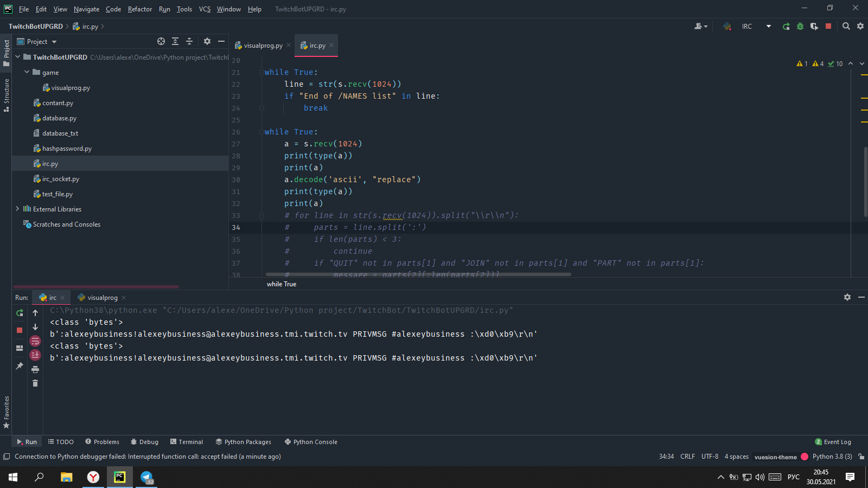Open the Terminal tool window
The image size is (868, 488).
pyautogui.click(x=186, y=442)
